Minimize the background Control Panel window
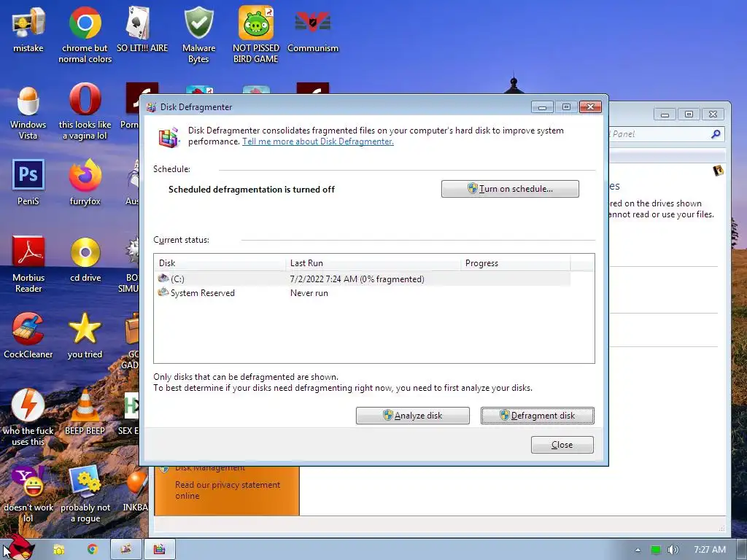Viewport: 747px width, 560px height. tap(665, 114)
